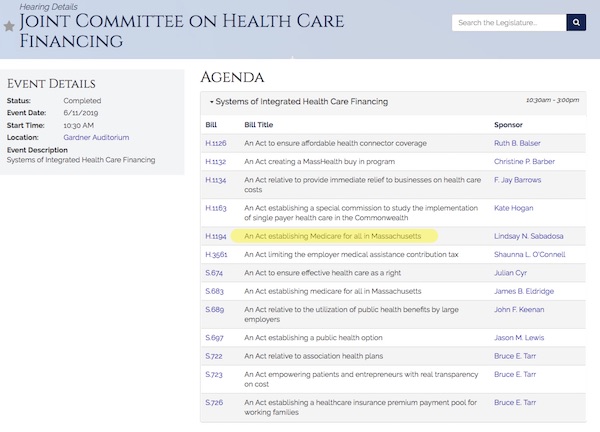Click the favorite star icon beside committee title
Image resolution: width=600 pixels, height=432 pixels.
tap(9, 26)
